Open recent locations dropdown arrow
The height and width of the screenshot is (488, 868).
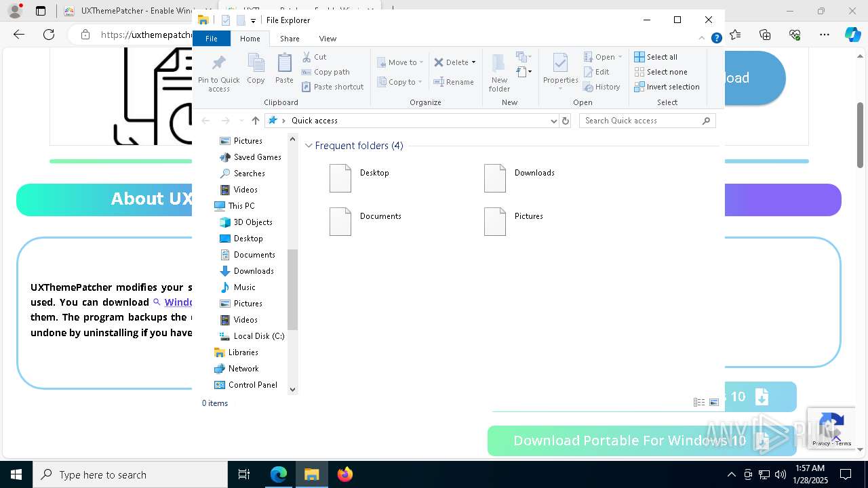241,121
